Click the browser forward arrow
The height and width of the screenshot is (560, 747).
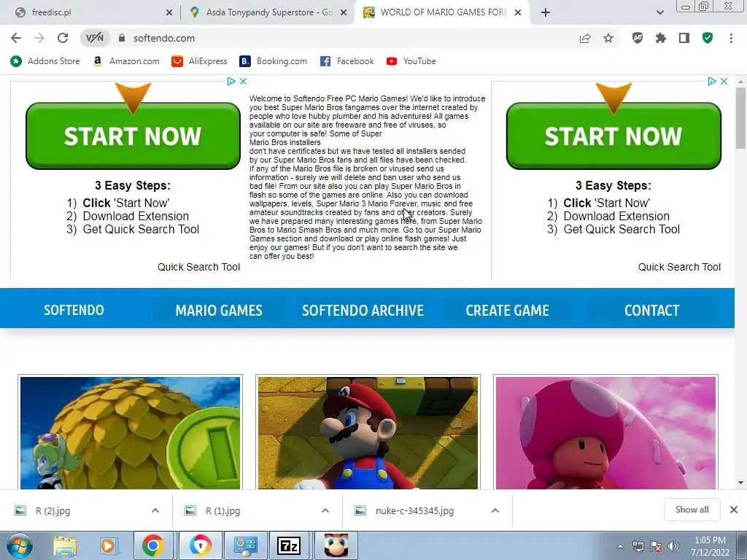(39, 38)
